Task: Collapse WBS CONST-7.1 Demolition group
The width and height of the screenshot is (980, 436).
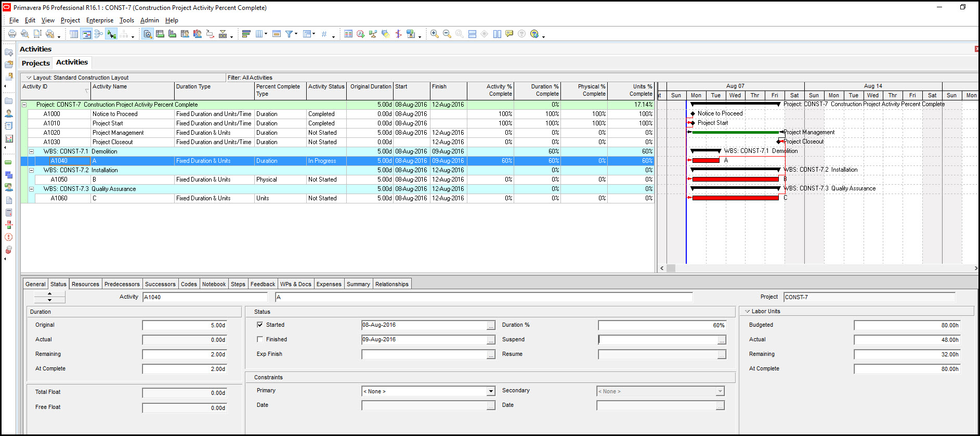Action: pyautogui.click(x=31, y=151)
